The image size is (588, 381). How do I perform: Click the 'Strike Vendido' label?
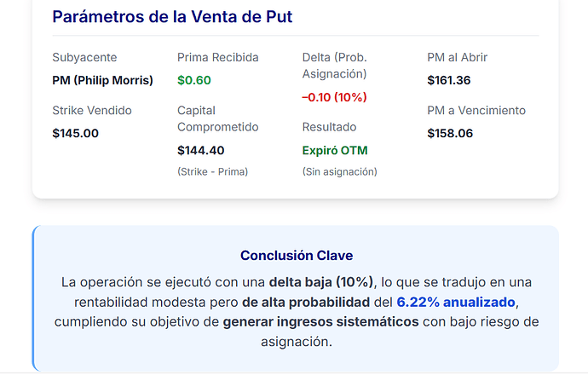click(92, 110)
